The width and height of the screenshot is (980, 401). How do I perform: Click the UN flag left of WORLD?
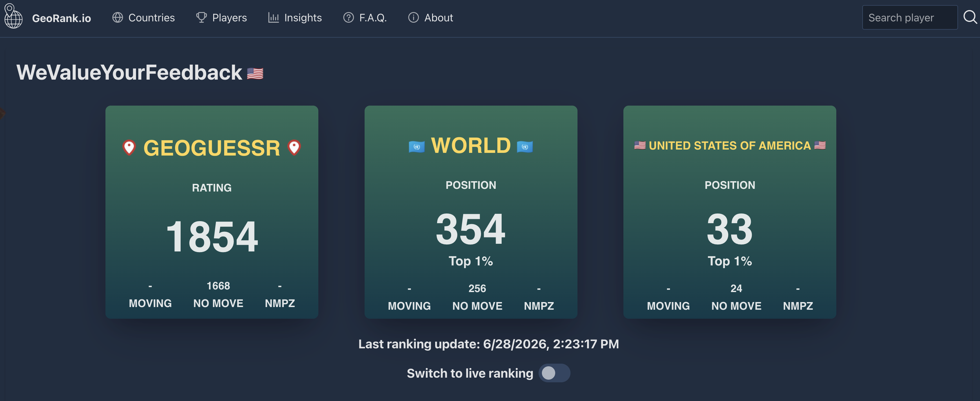tap(417, 147)
